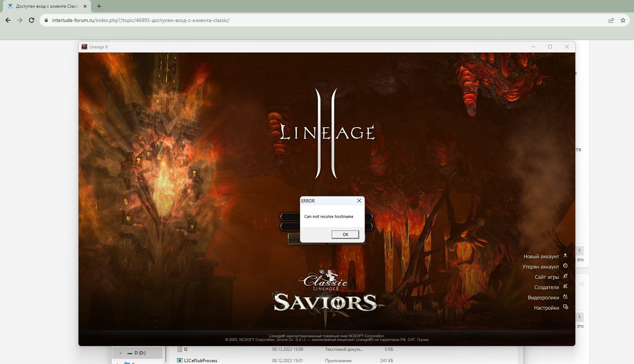Go forward in the browser
The height and width of the screenshot is (364, 634).
point(20,20)
